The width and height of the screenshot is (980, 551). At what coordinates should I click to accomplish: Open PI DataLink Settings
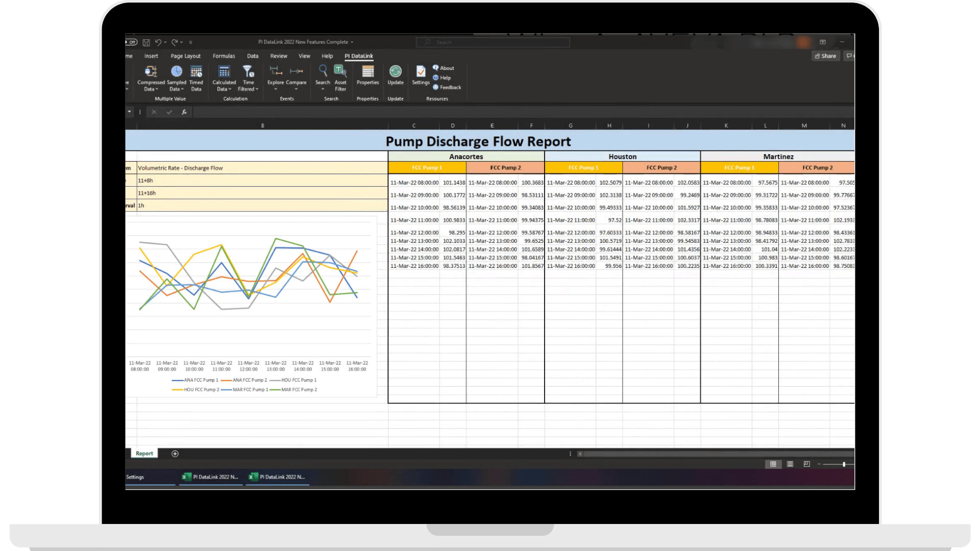421,76
